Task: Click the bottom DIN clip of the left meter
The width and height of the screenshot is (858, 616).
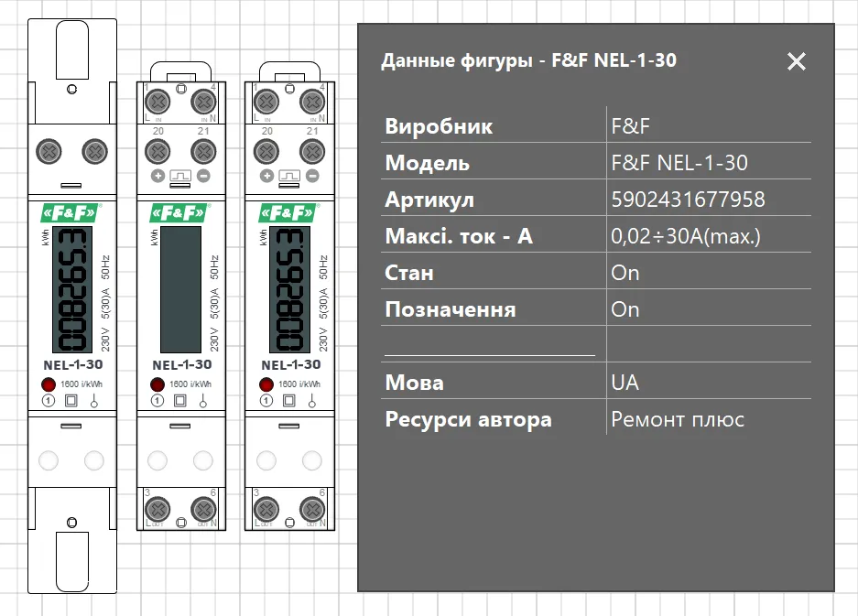Action: point(72,562)
